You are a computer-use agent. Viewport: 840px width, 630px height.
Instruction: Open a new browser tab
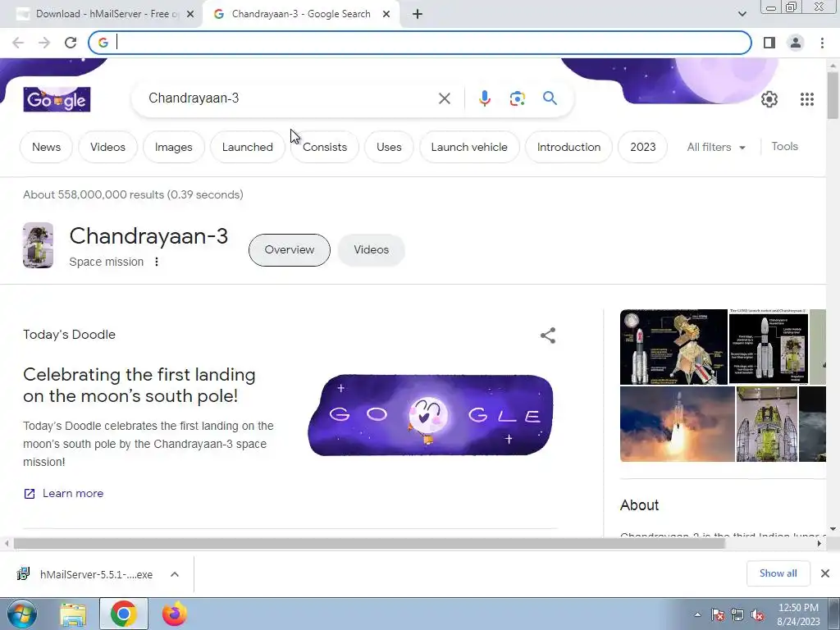point(418,14)
